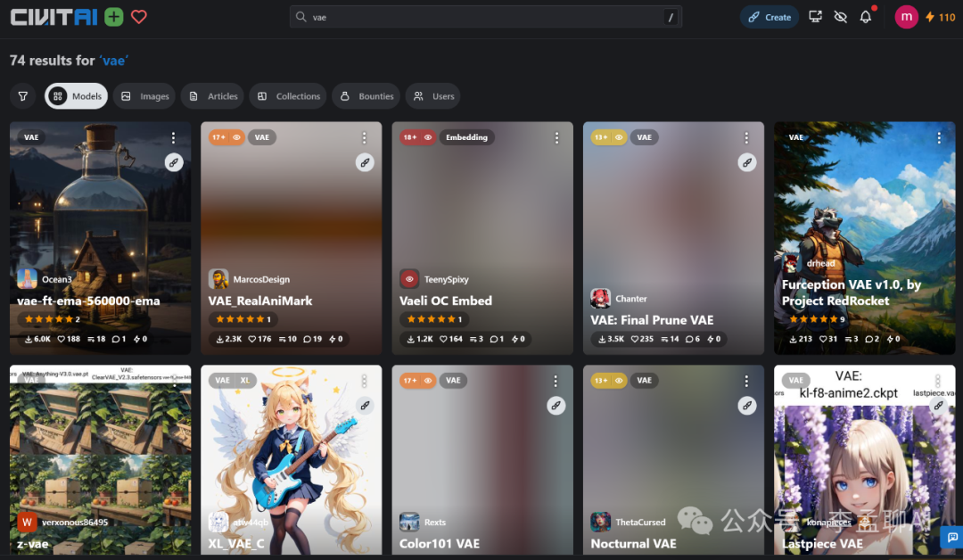Open creator TeenySpixy profile link

(x=446, y=279)
